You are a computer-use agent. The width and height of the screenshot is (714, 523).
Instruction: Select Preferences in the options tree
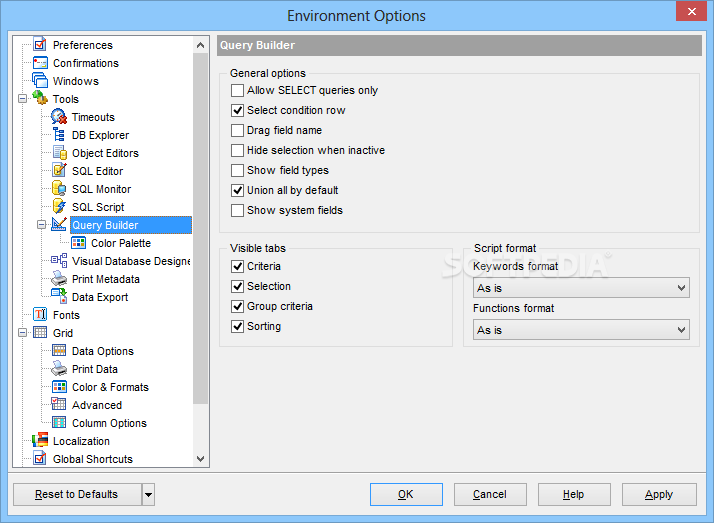(x=82, y=45)
